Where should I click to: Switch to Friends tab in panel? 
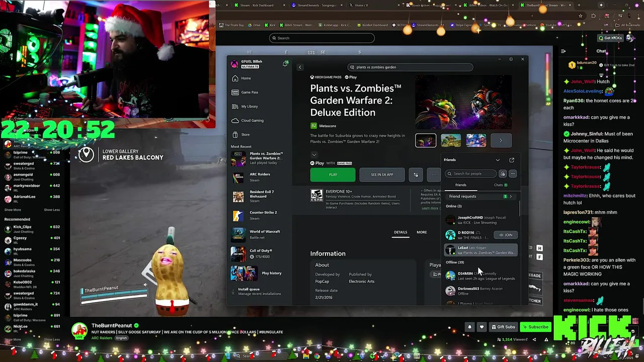pos(460,185)
